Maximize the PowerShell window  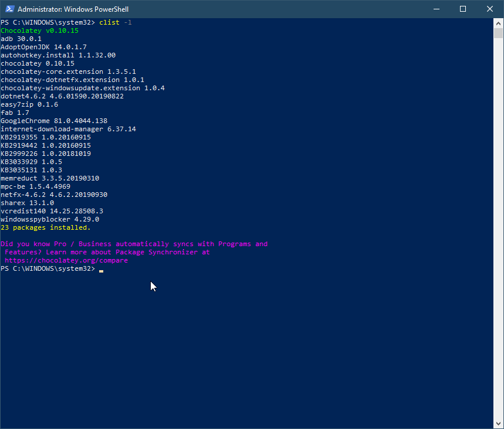(x=463, y=9)
